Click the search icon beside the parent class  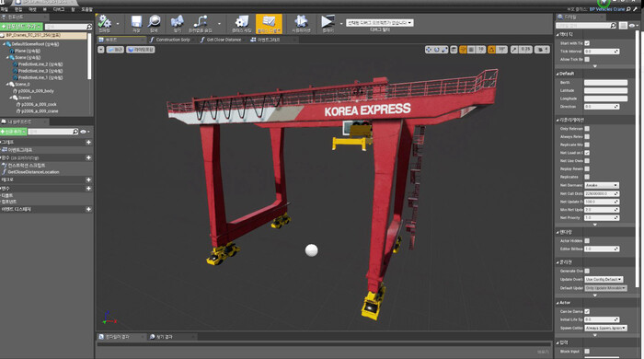pos(628,9)
